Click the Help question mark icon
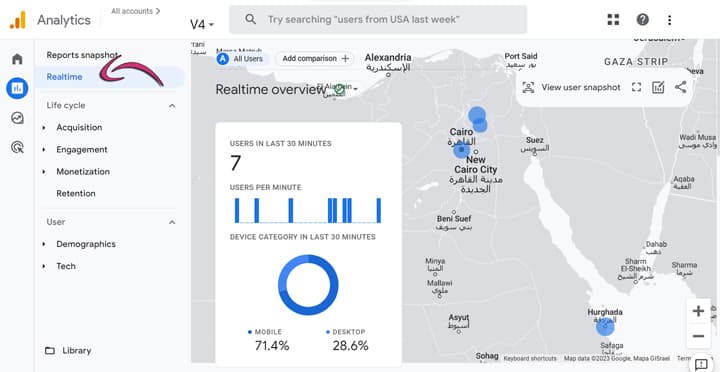 642,20
